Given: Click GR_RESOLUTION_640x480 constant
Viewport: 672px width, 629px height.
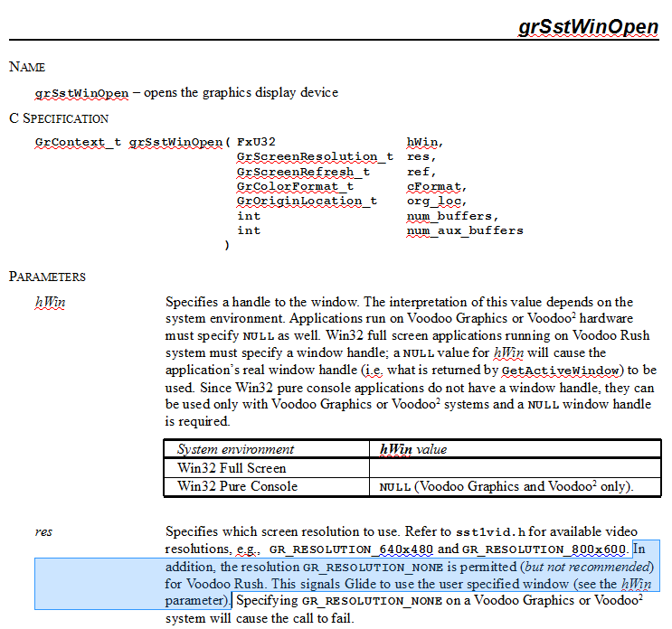Looking at the screenshot, I should [x=351, y=549].
